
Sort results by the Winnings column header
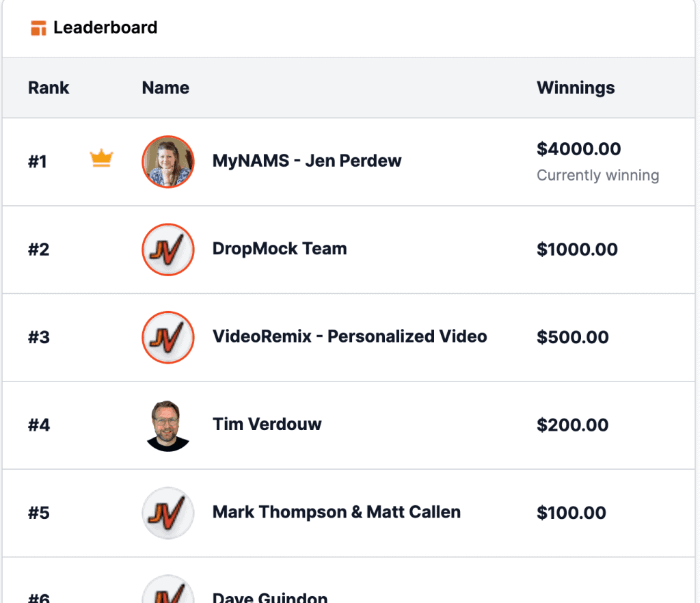coord(576,88)
